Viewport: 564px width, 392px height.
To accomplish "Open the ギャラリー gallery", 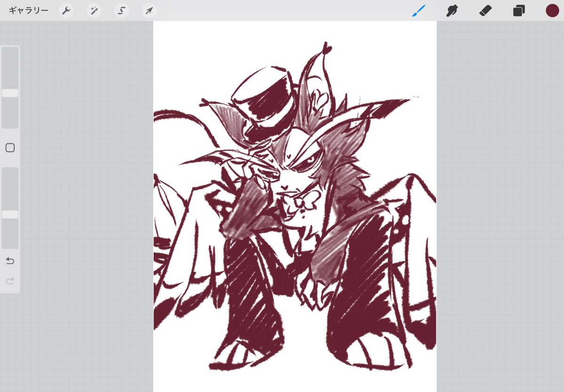I will (x=29, y=10).
